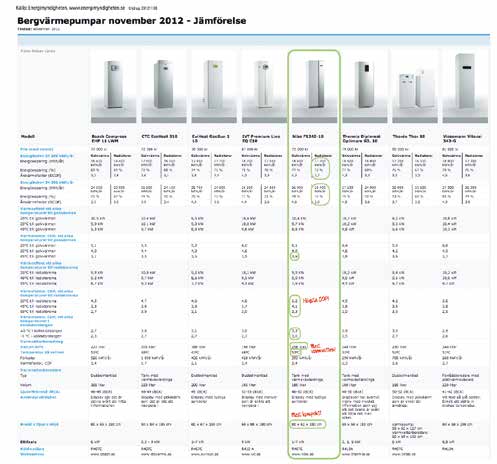This screenshot has height=464, width=497.
Task: Click the Bergvärmepumpar november 2012 page heading
Action: [x=132, y=21]
